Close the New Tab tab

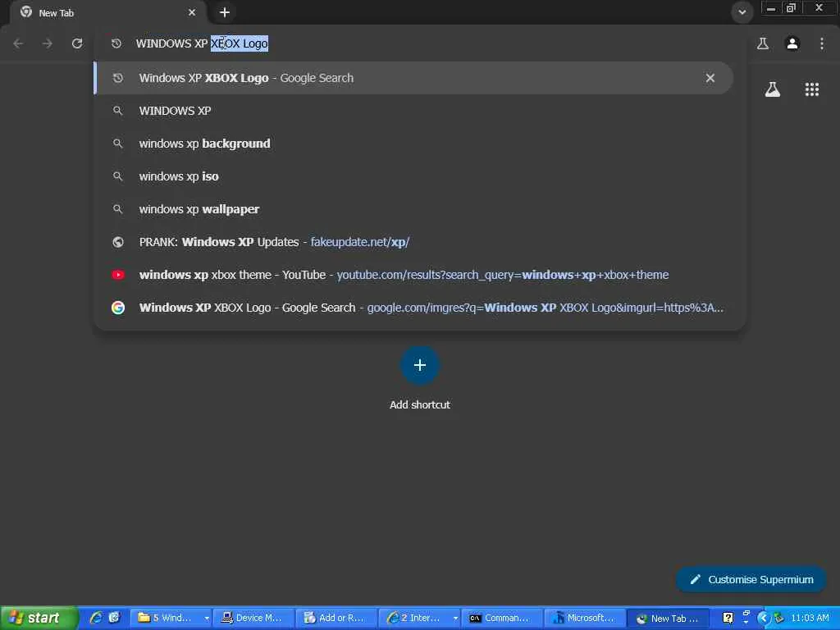pyautogui.click(x=192, y=12)
